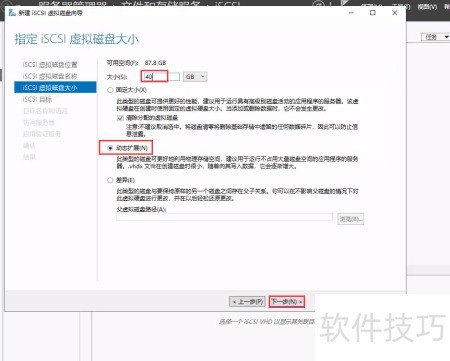
Task: Click the 结果 step
Action: (x=29, y=157)
